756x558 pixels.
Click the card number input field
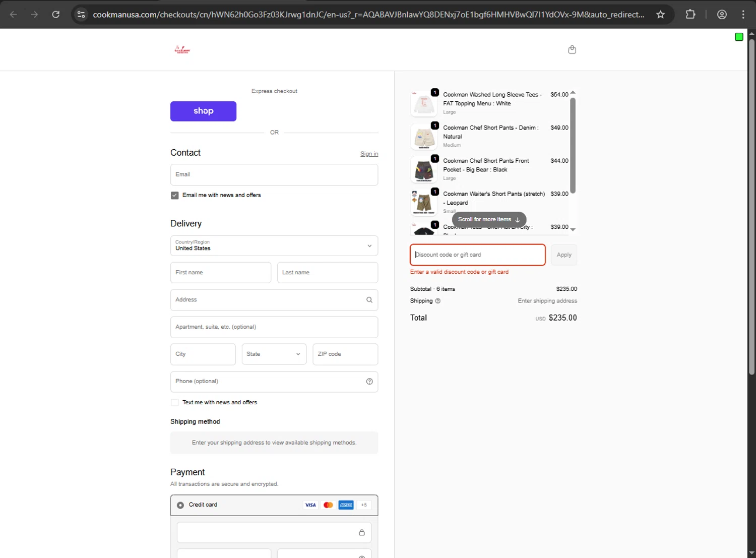pyautogui.click(x=274, y=532)
